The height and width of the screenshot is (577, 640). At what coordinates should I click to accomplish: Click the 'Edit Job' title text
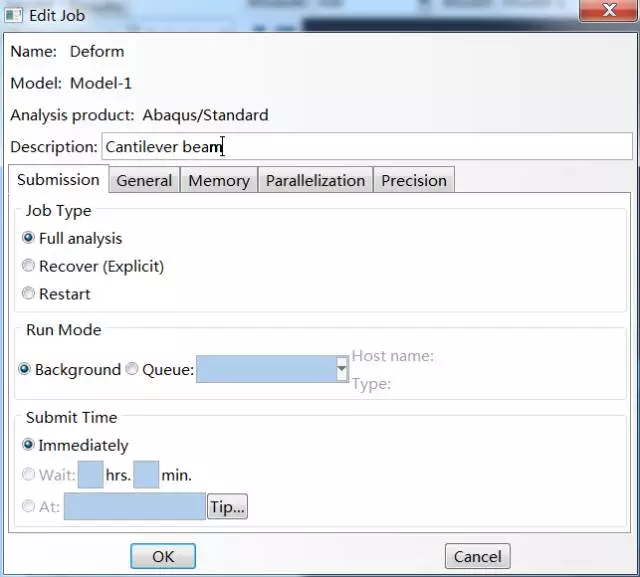pos(57,16)
